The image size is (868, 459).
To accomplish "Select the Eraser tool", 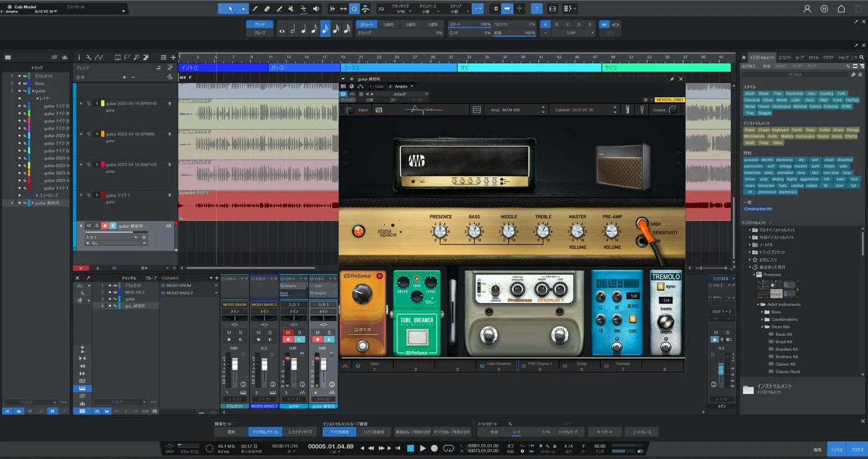I will [267, 9].
